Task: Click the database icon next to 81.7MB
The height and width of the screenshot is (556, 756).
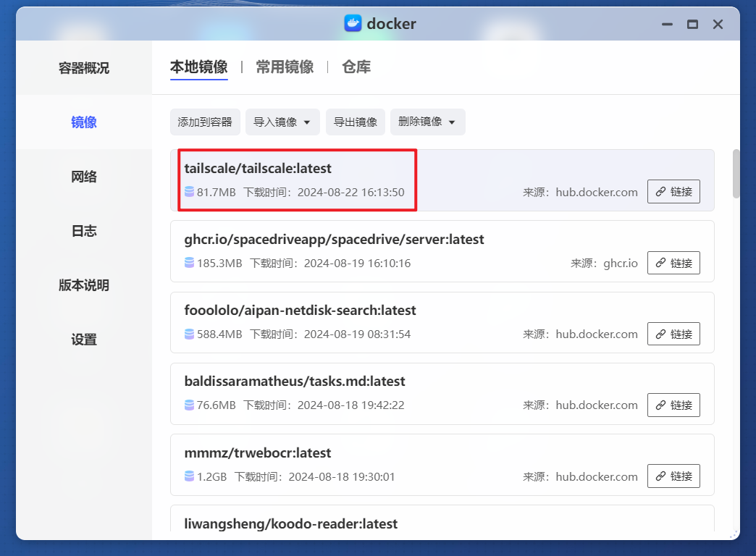Action: click(x=190, y=192)
